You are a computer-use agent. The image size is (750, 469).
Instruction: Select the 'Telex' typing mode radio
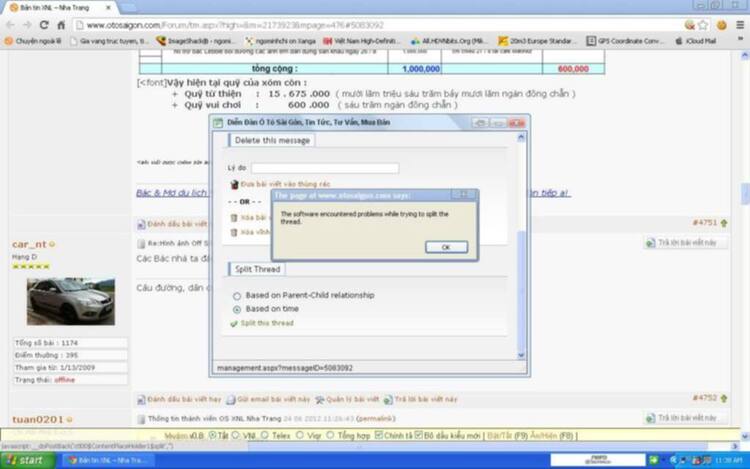pos(265,435)
